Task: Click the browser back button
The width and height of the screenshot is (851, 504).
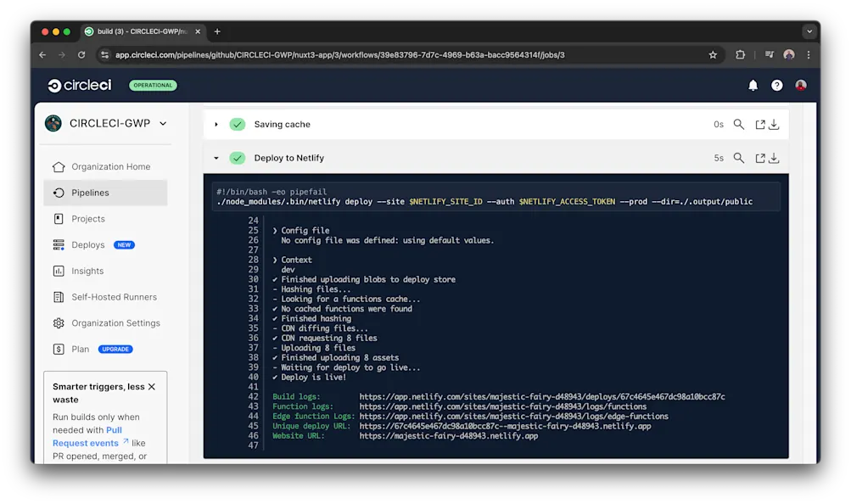Action: [42, 55]
